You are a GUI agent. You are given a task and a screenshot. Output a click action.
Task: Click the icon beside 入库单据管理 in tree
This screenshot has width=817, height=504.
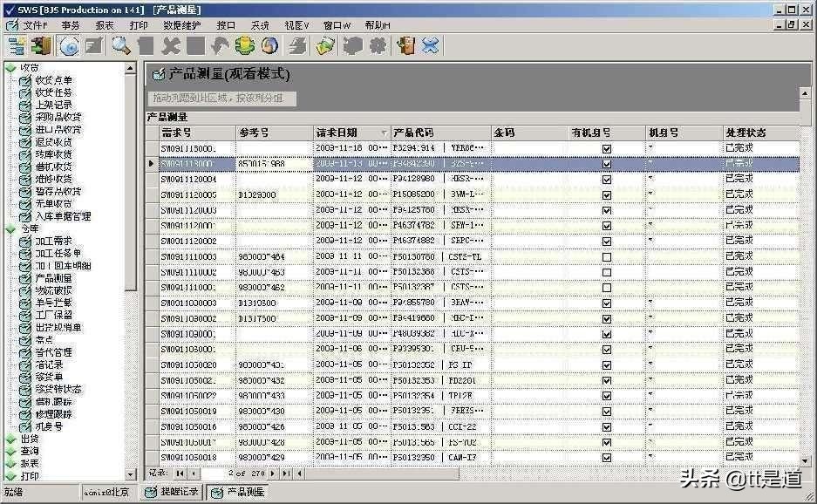[x=25, y=216]
